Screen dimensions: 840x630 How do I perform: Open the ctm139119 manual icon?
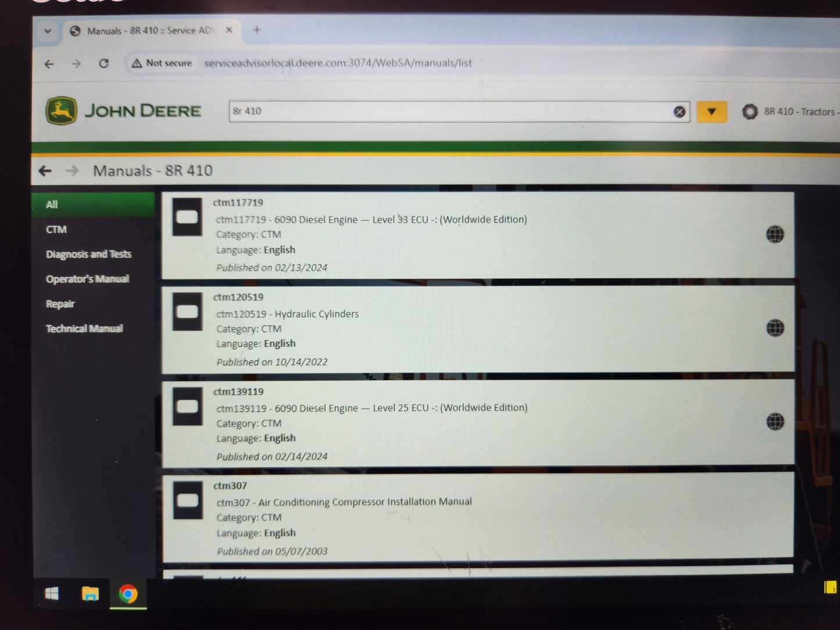tap(188, 406)
